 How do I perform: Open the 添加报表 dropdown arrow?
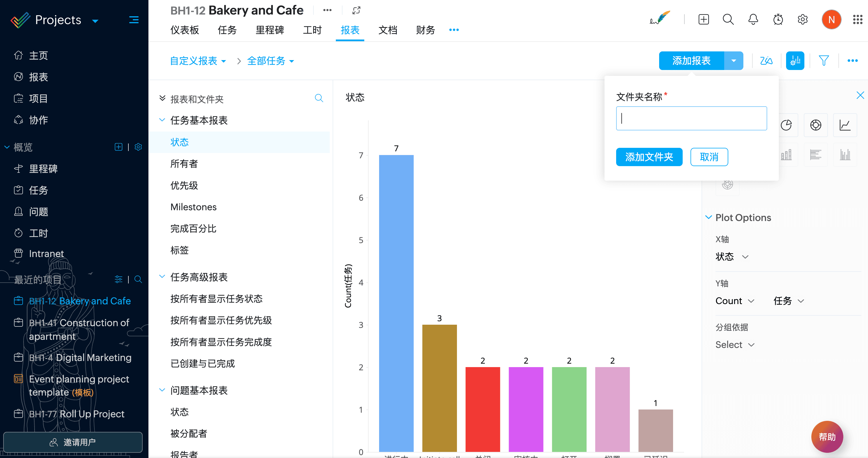pyautogui.click(x=734, y=61)
